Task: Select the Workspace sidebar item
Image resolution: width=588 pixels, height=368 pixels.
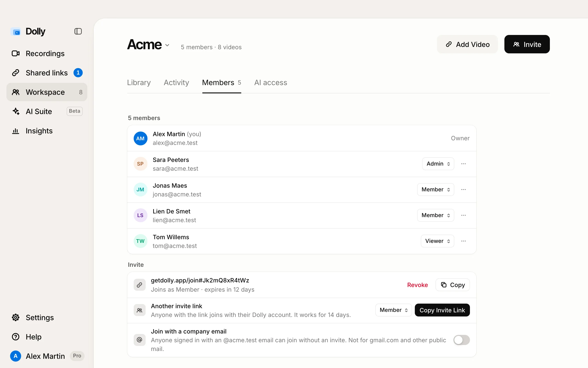Action: click(x=47, y=92)
